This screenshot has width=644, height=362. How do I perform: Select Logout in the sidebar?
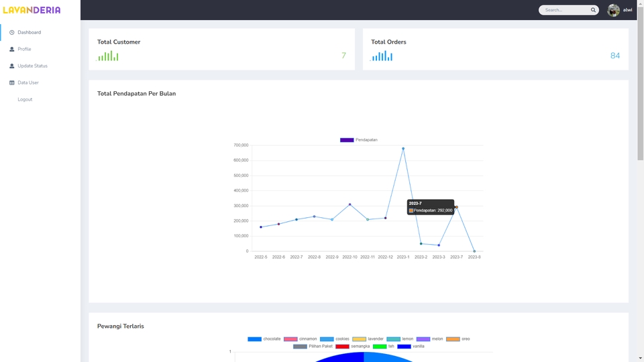(25, 100)
